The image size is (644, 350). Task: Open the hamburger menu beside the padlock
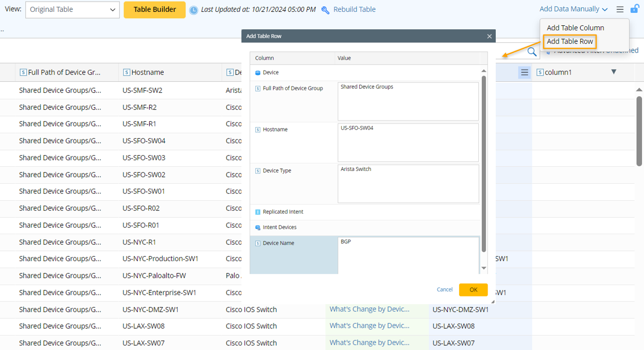click(620, 9)
